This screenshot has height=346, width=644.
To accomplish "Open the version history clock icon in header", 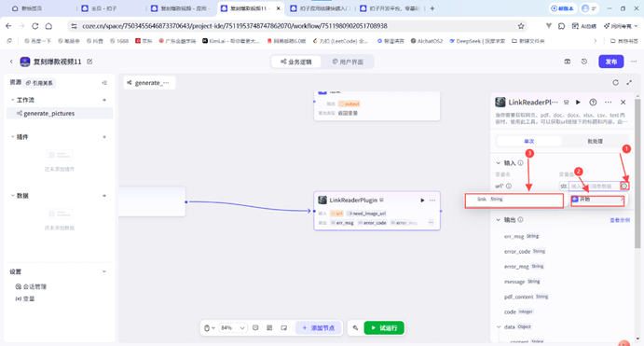I will pos(584,62).
